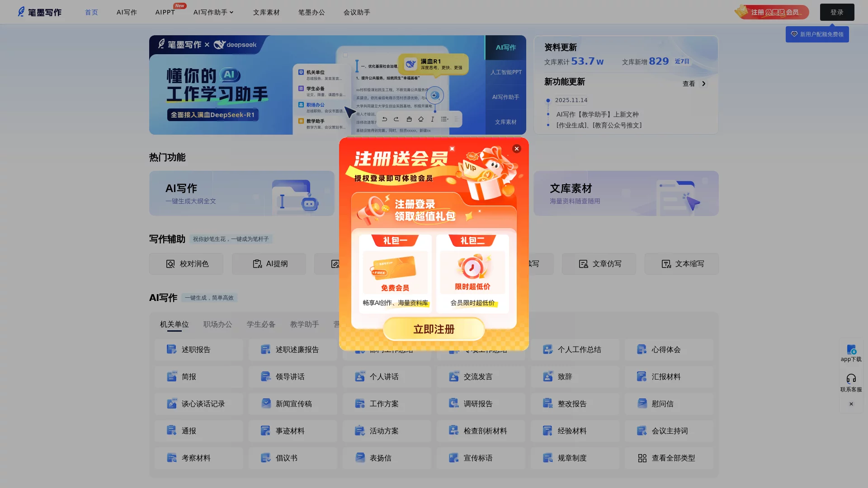Click the 联系客服 headset support icon
The image size is (868, 488).
[852, 379]
